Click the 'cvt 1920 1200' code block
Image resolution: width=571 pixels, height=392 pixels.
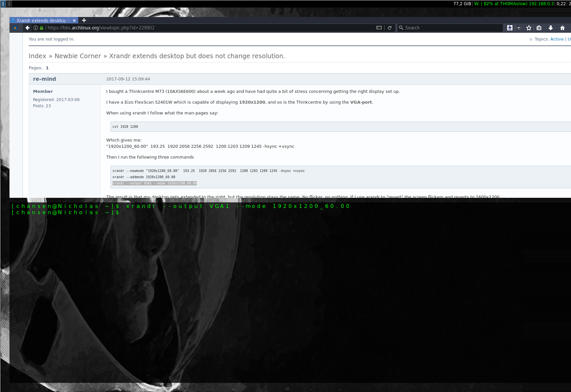pyautogui.click(x=340, y=127)
